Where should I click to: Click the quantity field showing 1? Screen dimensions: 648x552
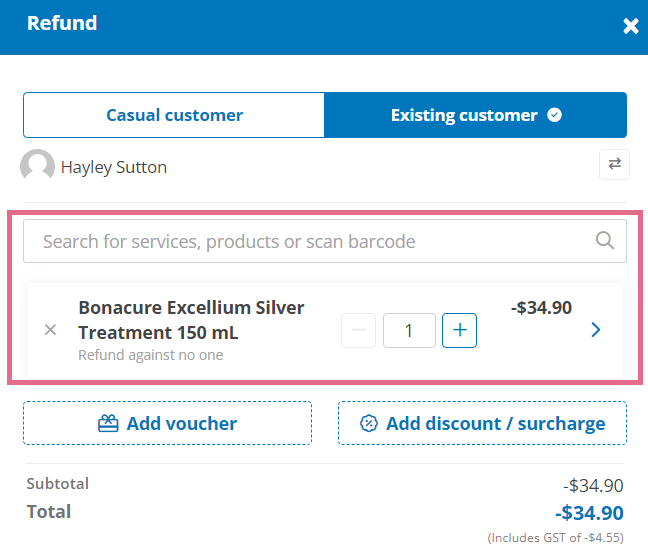409,330
